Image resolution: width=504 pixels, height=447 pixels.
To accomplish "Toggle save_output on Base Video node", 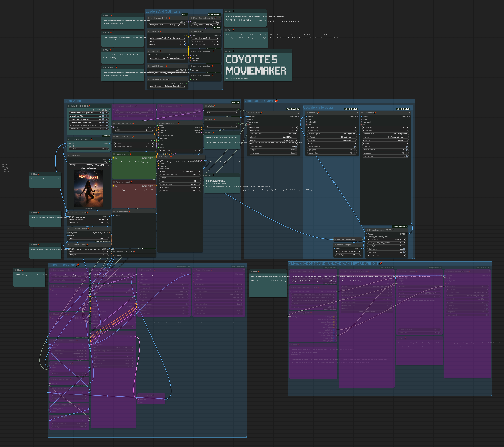I will click(296, 153).
